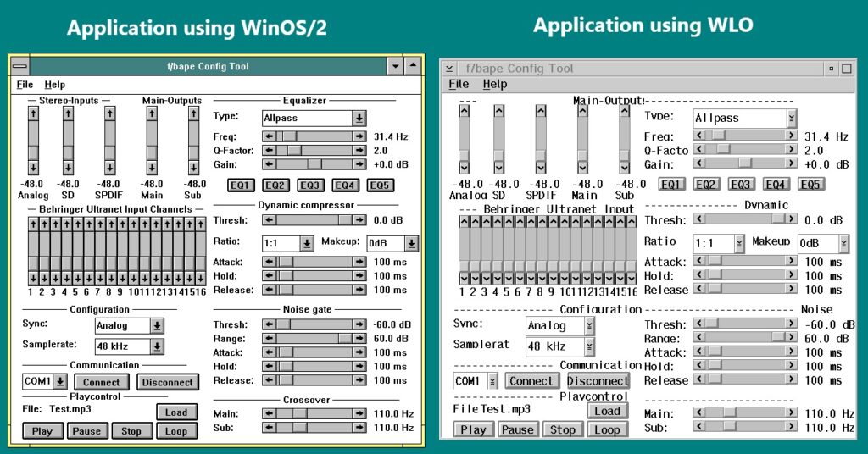
Task: Open WinOS/2 window system menu icon
Action: click(19, 66)
